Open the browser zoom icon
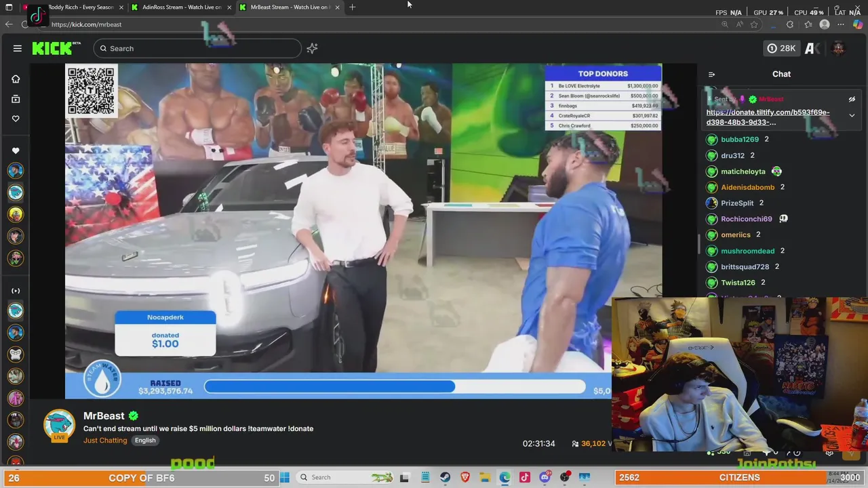The image size is (868, 488). 725,24
